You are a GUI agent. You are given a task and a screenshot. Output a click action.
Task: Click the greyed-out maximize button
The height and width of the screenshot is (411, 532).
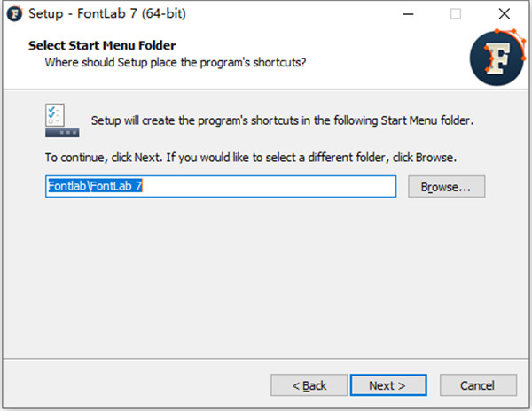pyautogui.click(x=456, y=14)
